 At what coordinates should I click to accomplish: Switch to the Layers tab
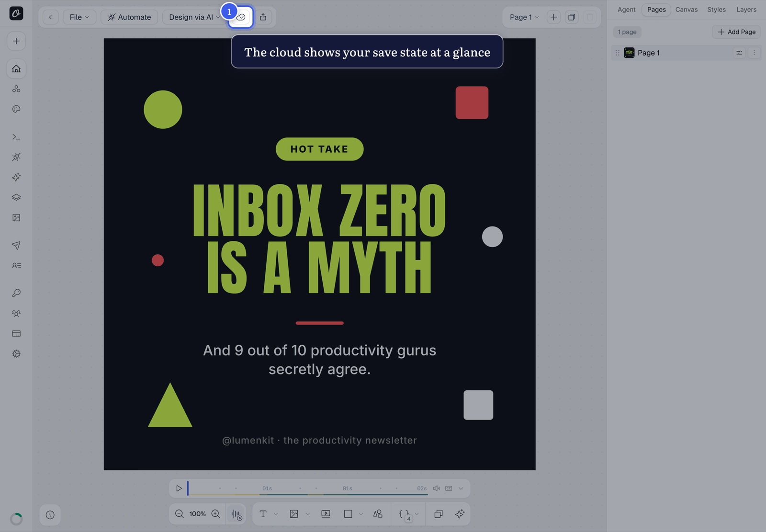[746, 10]
